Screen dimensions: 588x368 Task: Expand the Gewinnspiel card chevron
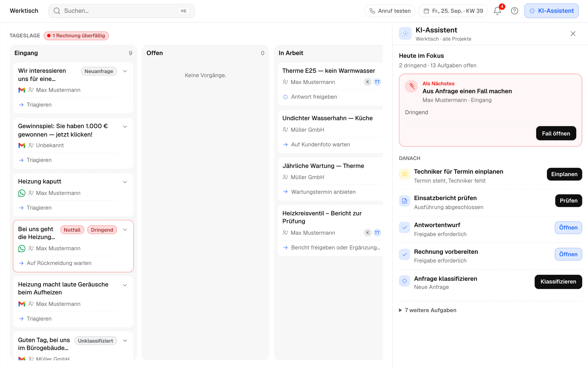[125, 126]
